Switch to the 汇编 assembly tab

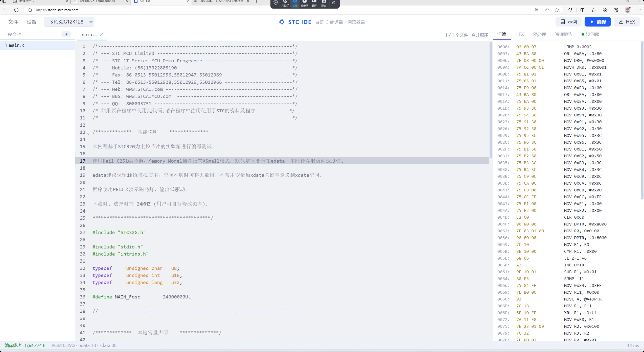pyautogui.click(x=502, y=34)
